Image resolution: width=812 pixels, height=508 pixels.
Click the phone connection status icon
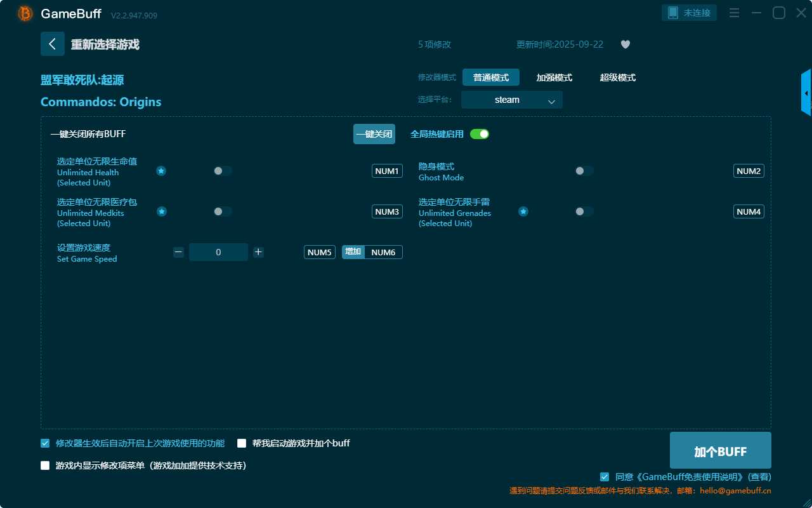click(x=673, y=13)
